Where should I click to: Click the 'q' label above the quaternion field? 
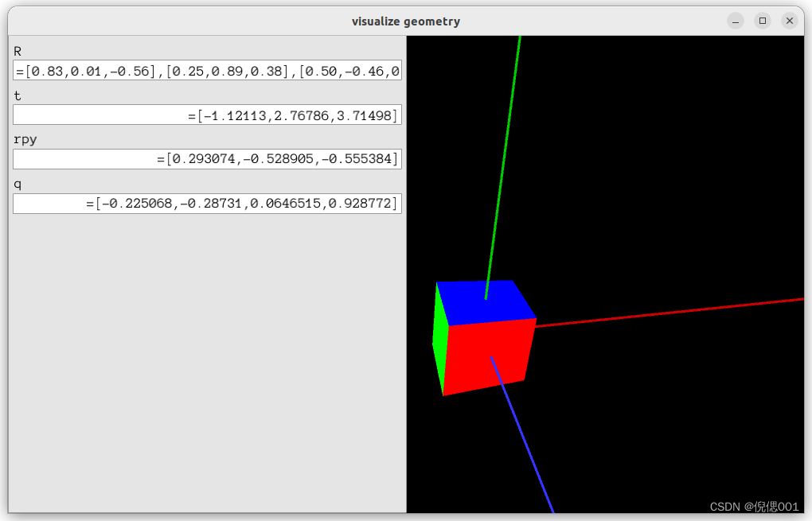18,185
